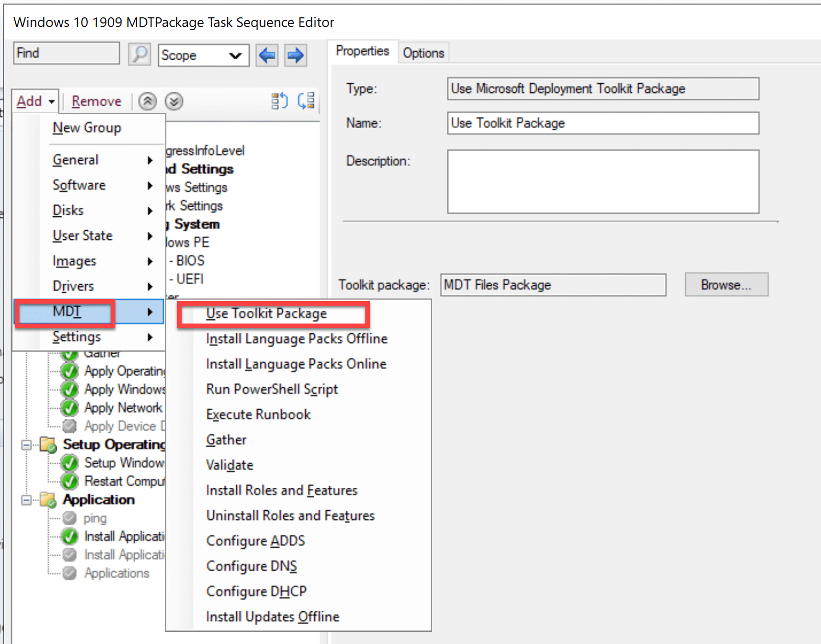Click the expand all tree icon
Viewport: 821px width, 644px height.
click(x=279, y=101)
